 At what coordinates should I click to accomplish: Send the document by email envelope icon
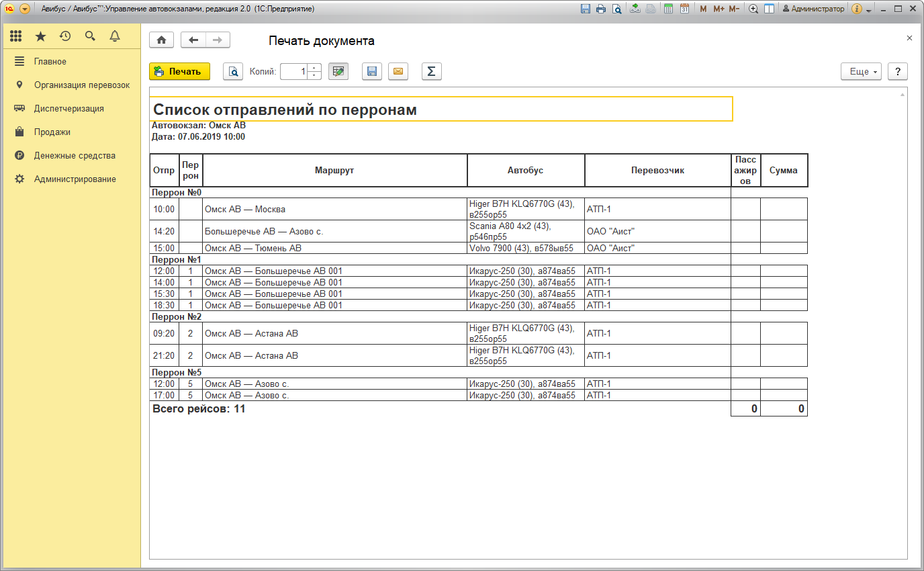click(399, 71)
